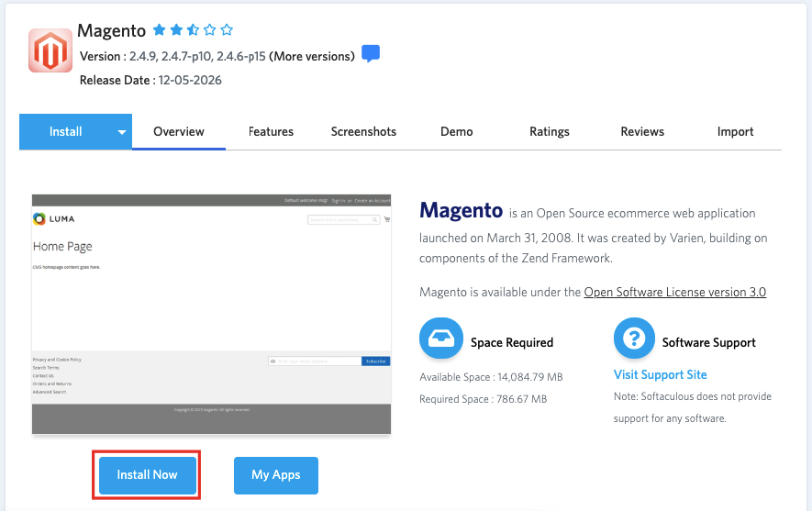Go to the Demo tab
This screenshot has height=511, width=812.
pos(457,132)
